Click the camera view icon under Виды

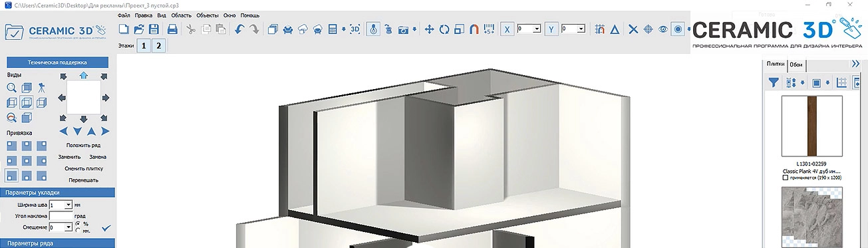[x=41, y=87]
